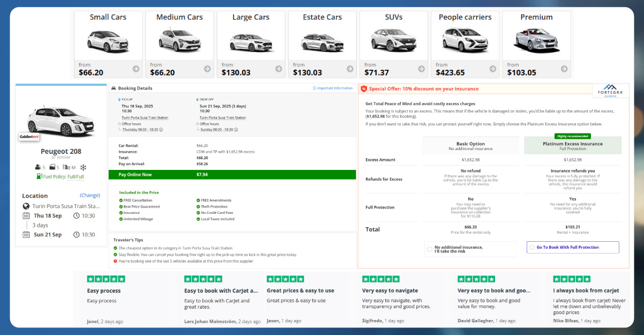
Task: Click the passenger capacity icon for Peugeot 208
Action: pos(38,167)
